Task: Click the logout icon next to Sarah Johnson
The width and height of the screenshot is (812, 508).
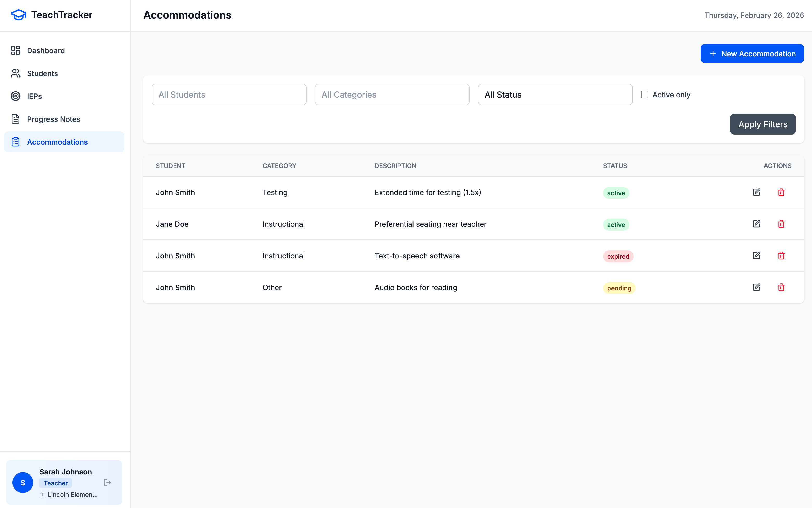Action: [108, 483]
